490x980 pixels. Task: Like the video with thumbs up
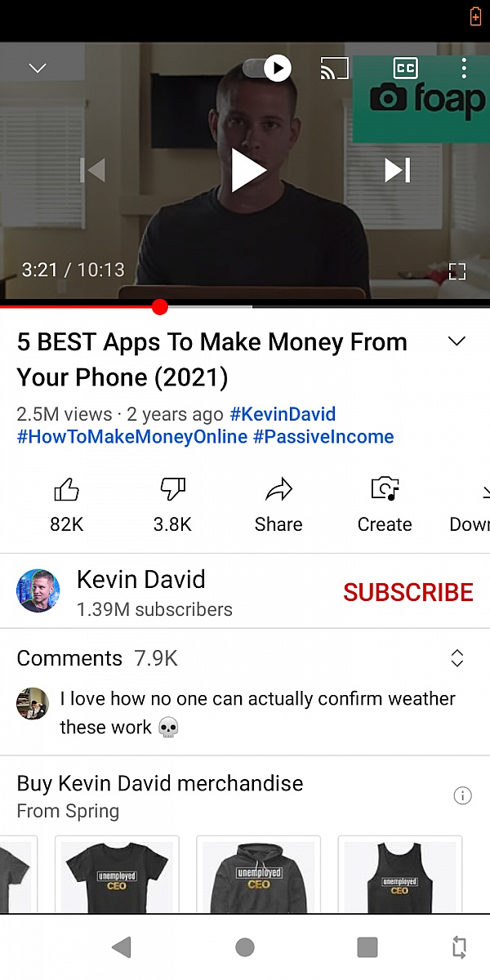click(66, 489)
